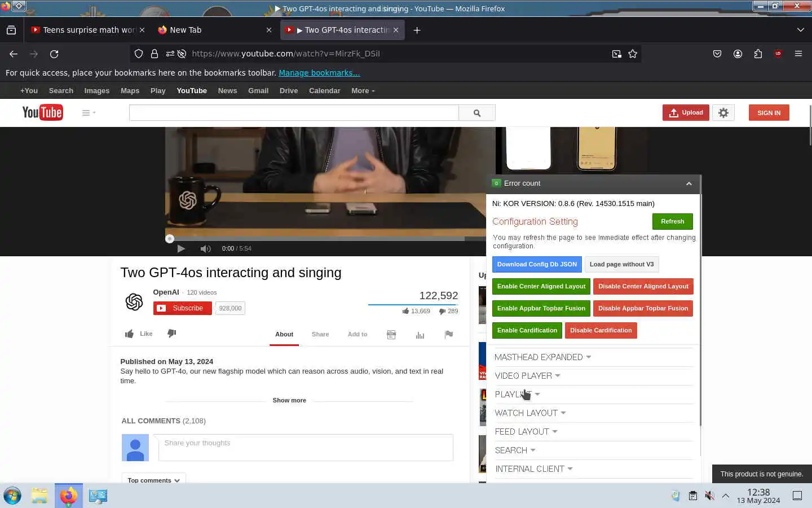
Task: Open Gmail in Google bar
Action: pyautogui.click(x=258, y=90)
